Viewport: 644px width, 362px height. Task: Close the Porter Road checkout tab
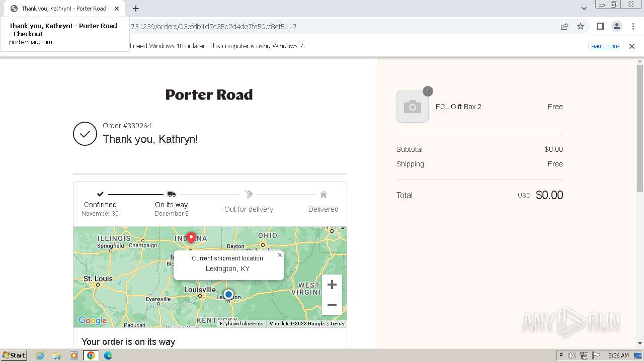pyautogui.click(x=117, y=9)
